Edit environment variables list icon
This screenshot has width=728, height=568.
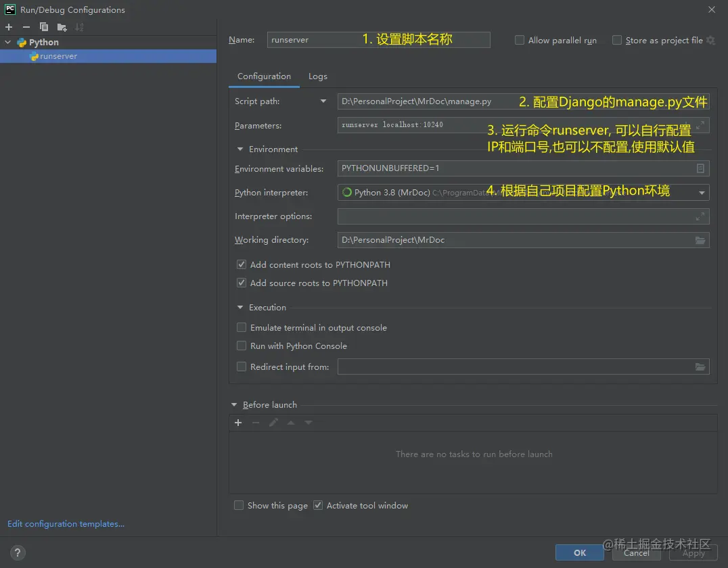pyautogui.click(x=700, y=168)
